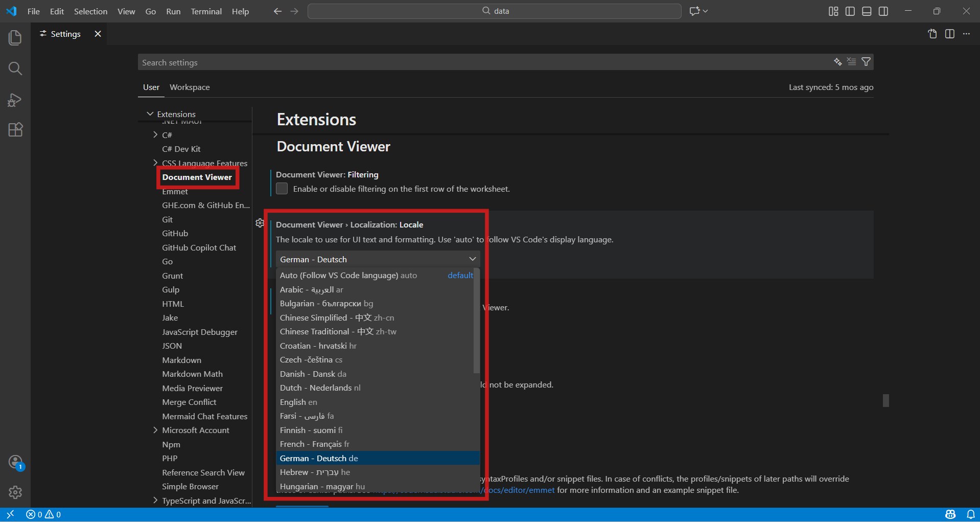Image resolution: width=980 pixels, height=522 pixels.
Task: Open the Terminal menu
Action: [206, 11]
